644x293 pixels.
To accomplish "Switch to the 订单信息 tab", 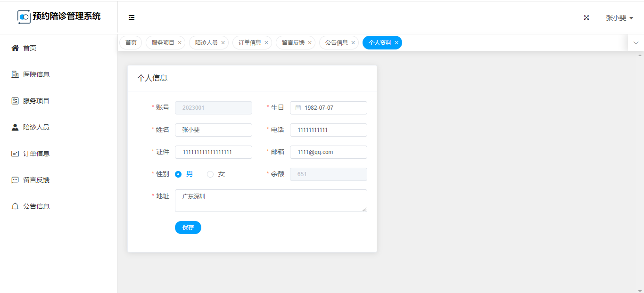I will coord(249,43).
